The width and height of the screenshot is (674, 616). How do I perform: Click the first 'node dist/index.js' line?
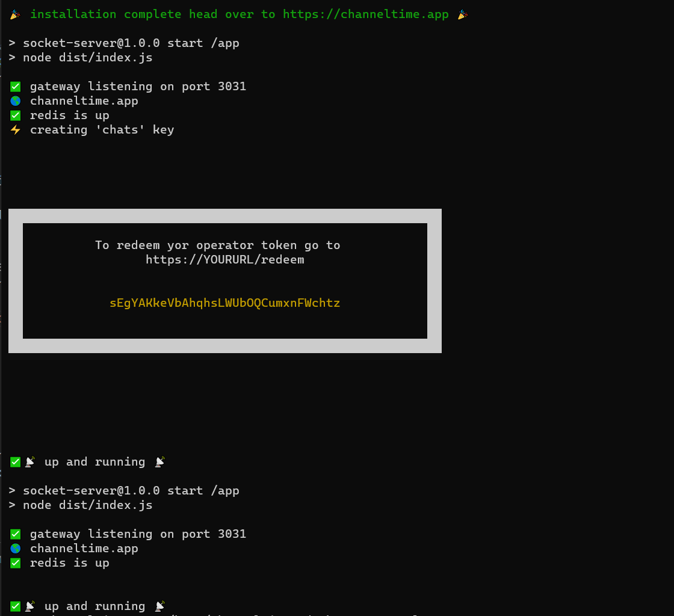tap(81, 58)
